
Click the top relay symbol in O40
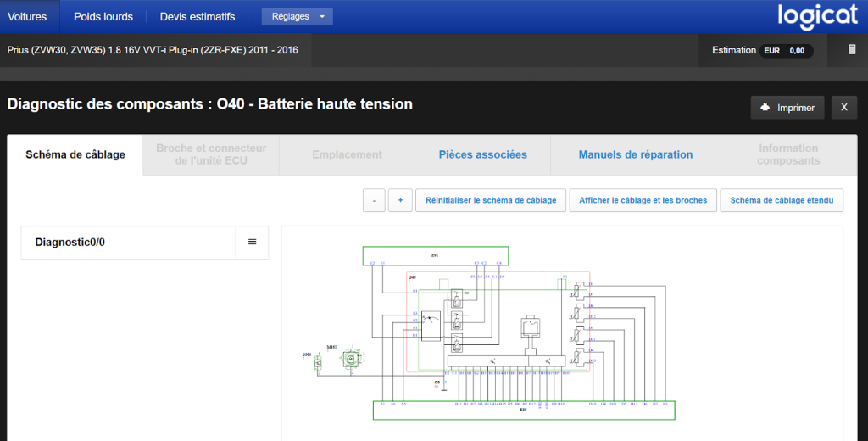coord(457,299)
